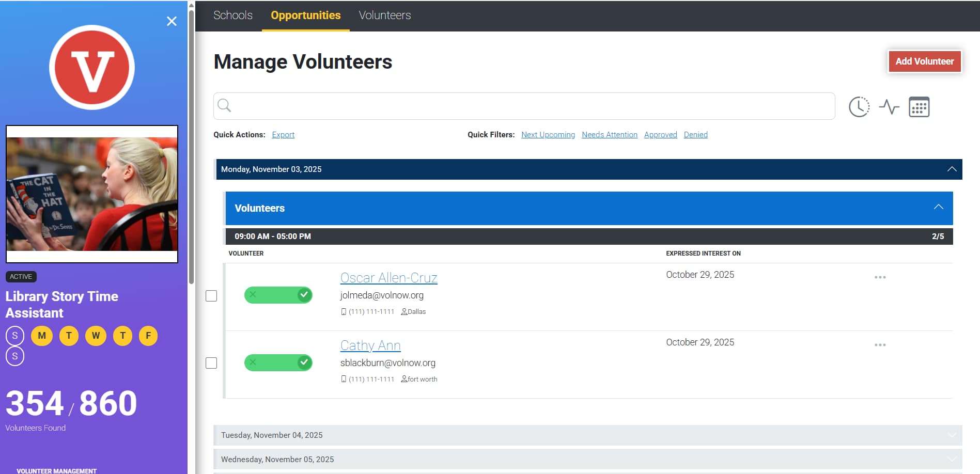
Task: Collapse the Monday, November 03 section
Action: (952, 169)
